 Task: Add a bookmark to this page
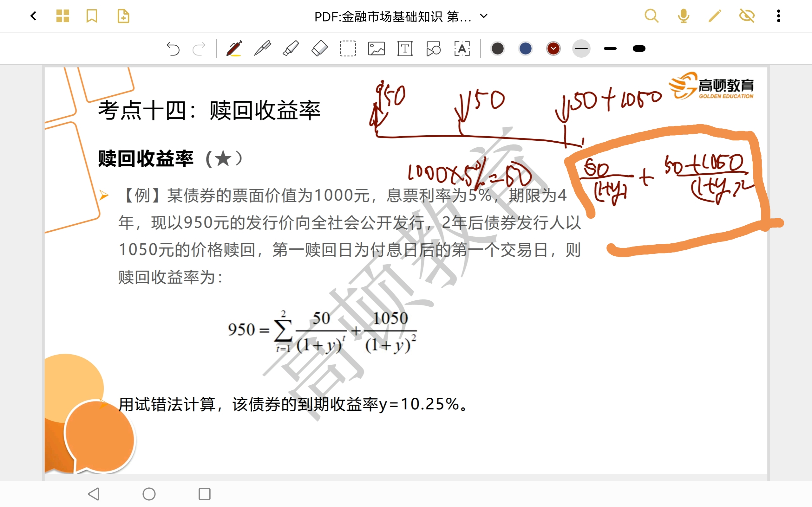(x=92, y=16)
